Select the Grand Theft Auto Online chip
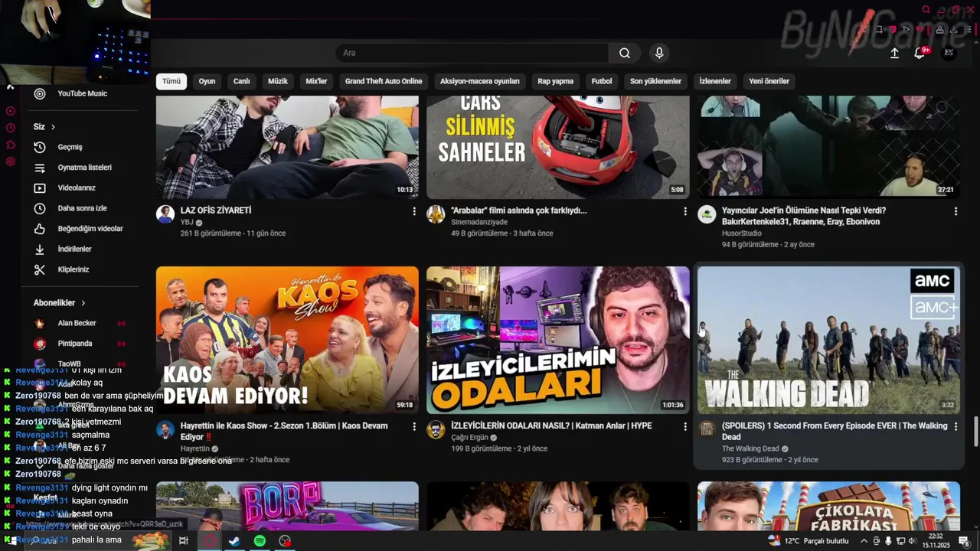980x551 pixels. (x=384, y=81)
